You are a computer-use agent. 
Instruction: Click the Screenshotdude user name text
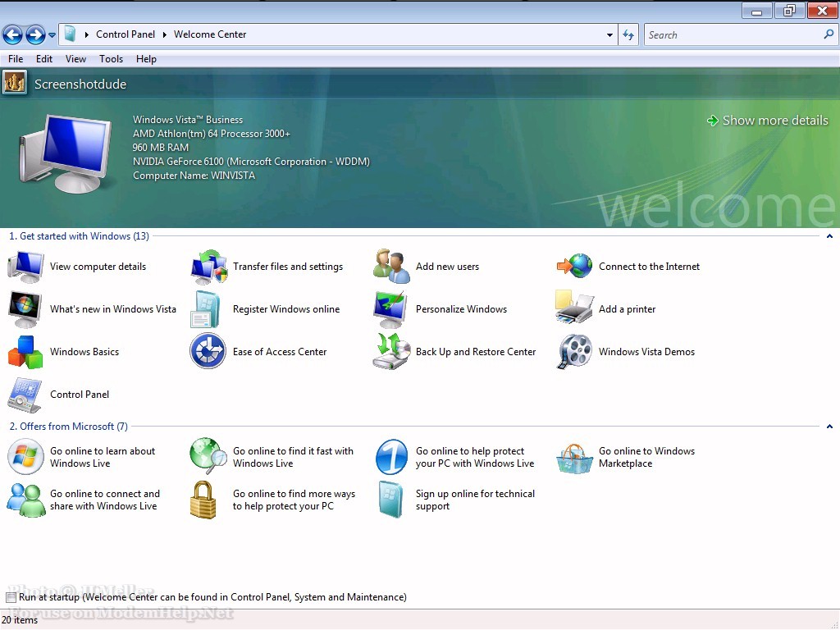tap(80, 84)
